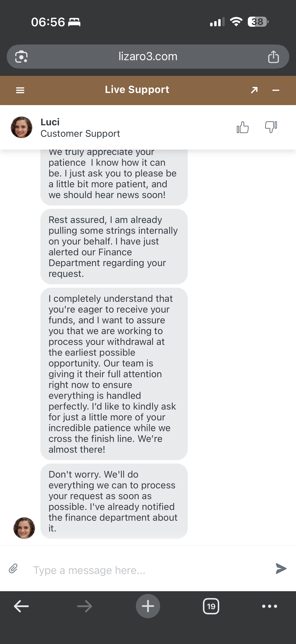Open the browser three-dot menu

[x=270, y=606]
